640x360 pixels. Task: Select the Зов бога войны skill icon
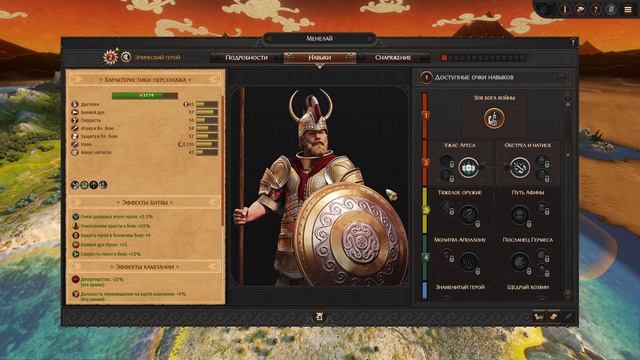[494, 118]
